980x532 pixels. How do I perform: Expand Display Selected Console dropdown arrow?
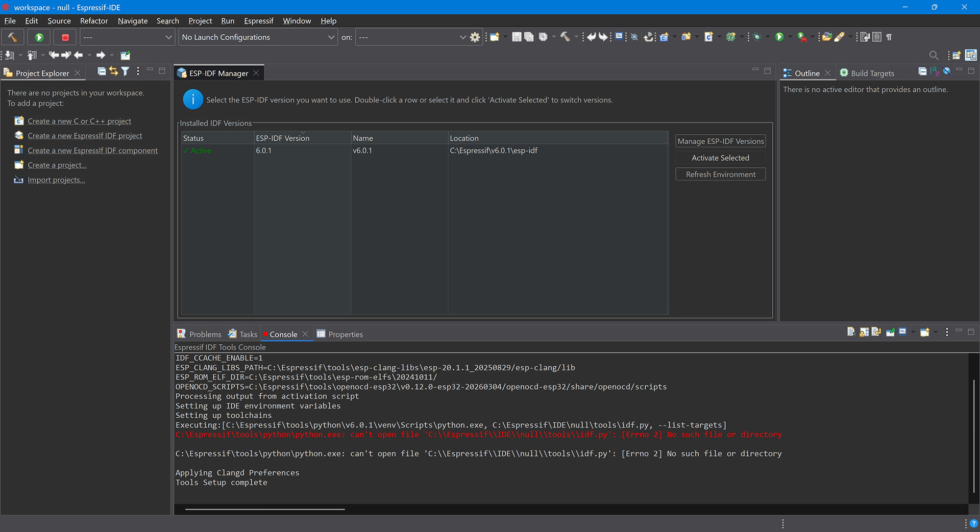[913, 332]
